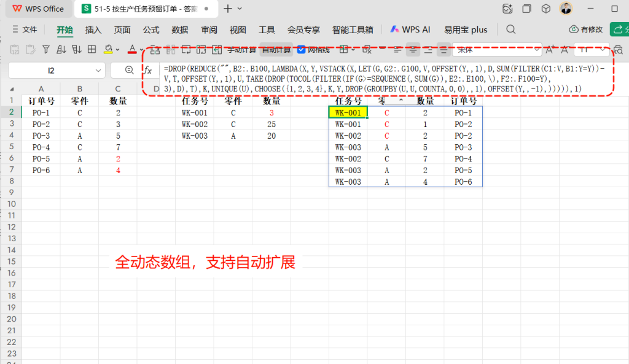The width and height of the screenshot is (629, 364).
Task: Open the 会员专享 tab
Action: pos(303,29)
